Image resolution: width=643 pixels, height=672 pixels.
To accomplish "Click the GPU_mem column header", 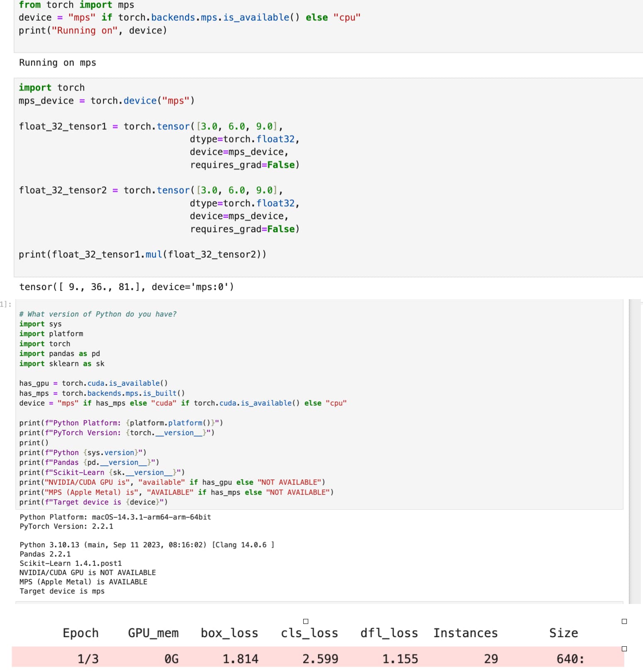I will coord(153,633).
